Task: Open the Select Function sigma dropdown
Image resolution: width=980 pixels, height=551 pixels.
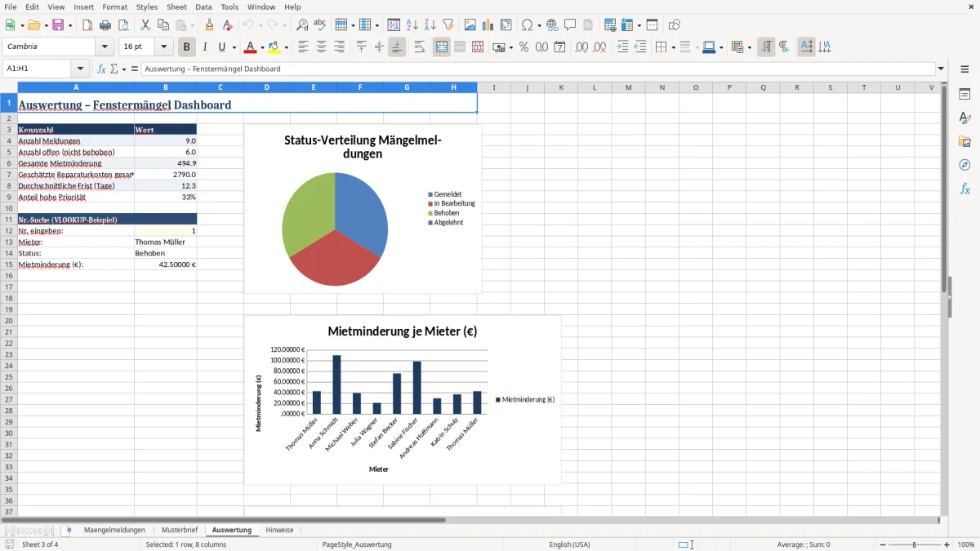Action: click(124, 69)
